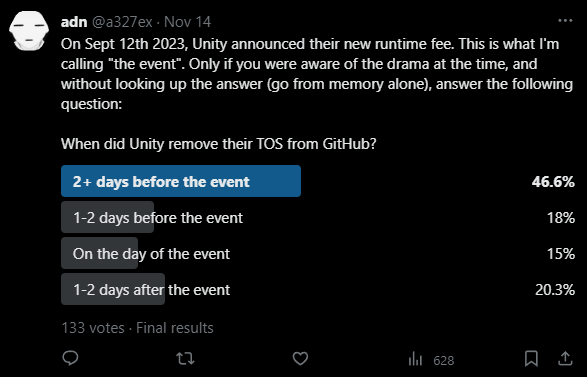The image size is (587, 377).
Task: Bookmark this tweet
Action: 531,359
